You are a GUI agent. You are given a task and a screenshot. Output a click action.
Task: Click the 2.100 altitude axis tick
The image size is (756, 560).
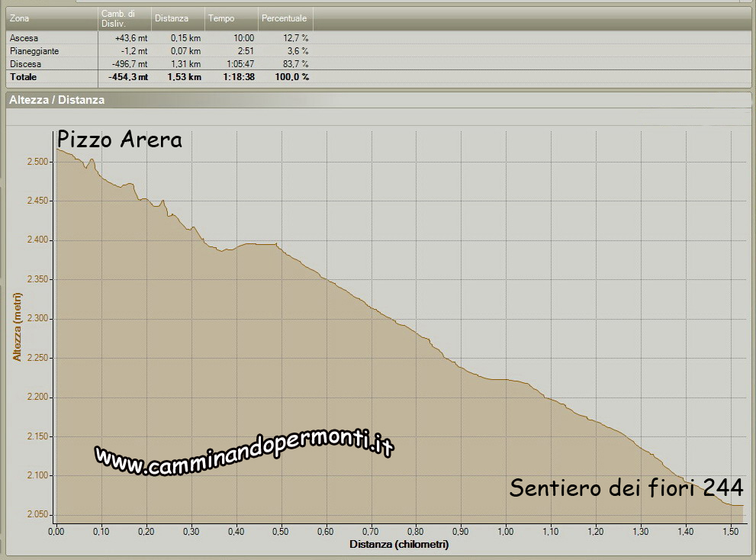[37, 475]
